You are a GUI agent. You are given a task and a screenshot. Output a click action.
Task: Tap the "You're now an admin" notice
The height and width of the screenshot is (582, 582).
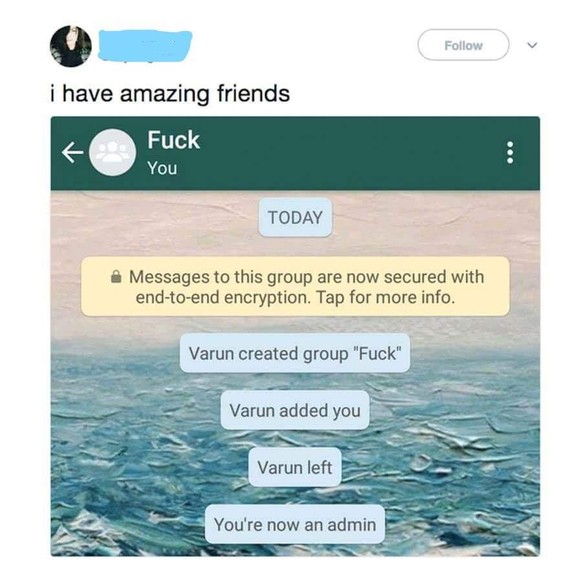point(295,524)
